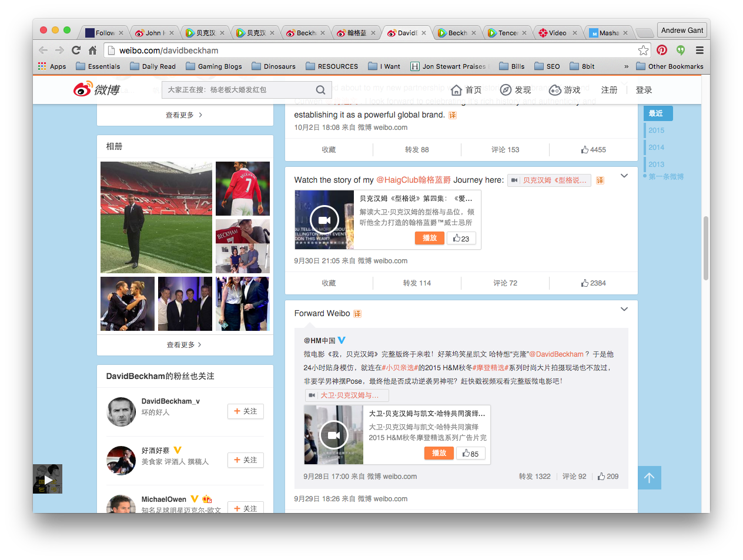
Task: Click @HaigClub翰格蓝爵 mention link
Action: pos(413,180)
